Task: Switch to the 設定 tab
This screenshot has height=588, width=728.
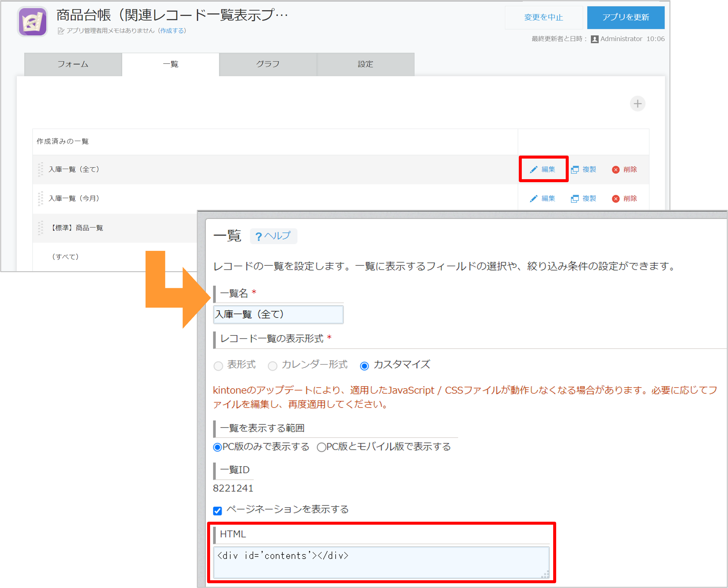Action: pos(365,65)
